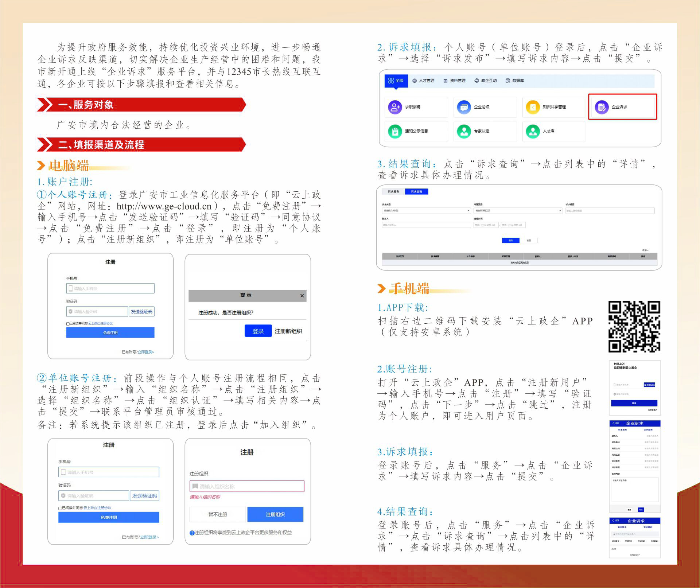Open lower 云上政企注册协议 link
This screenshot has height=588, width=700.
point(97,508)
